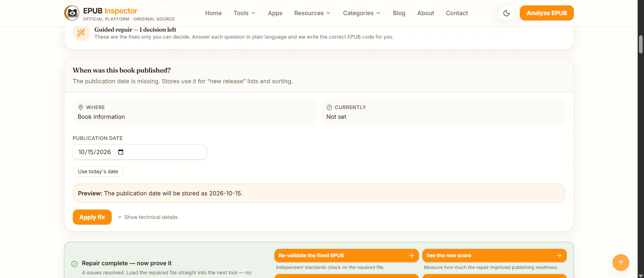Click the guided repair magic wand icon
This screenshot has width=644, height=278.
click(x=81, y=33)
